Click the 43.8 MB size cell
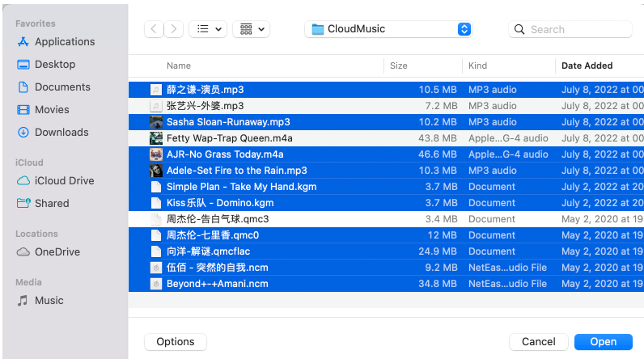644x359 pixels. [x=438, y=138]
